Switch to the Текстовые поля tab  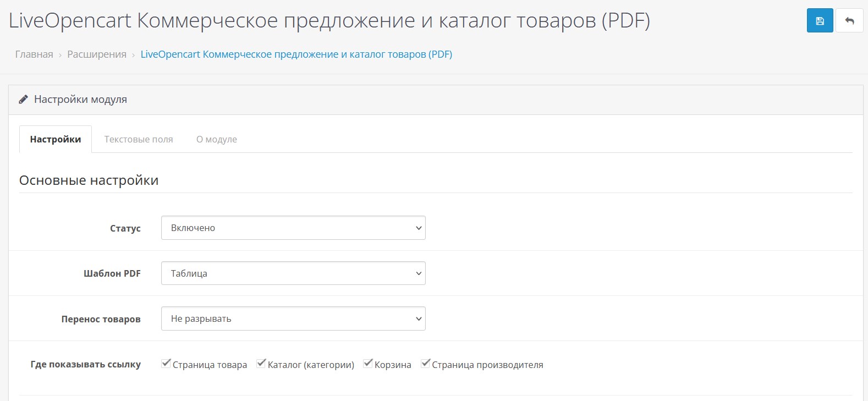point(139,140)
